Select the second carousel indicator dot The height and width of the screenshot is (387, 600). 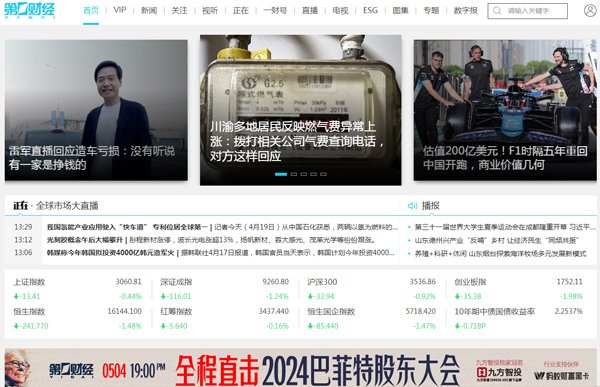coord(294,174)
